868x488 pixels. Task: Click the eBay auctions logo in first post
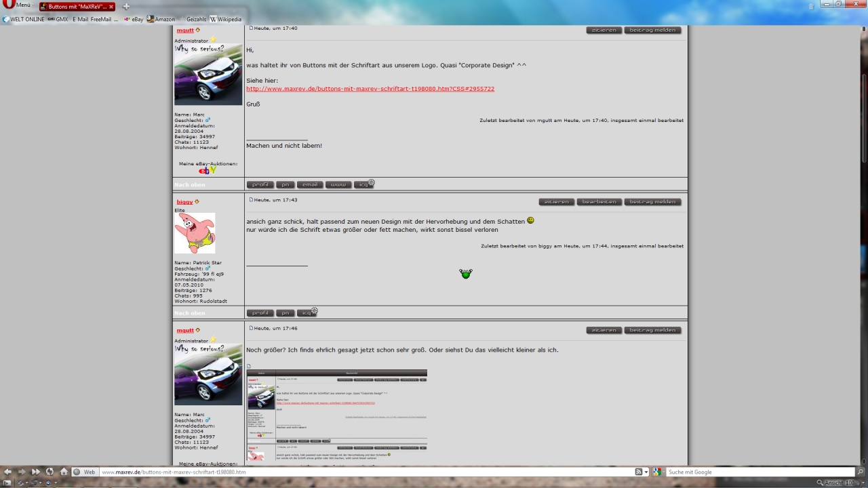tap(208, 171)
